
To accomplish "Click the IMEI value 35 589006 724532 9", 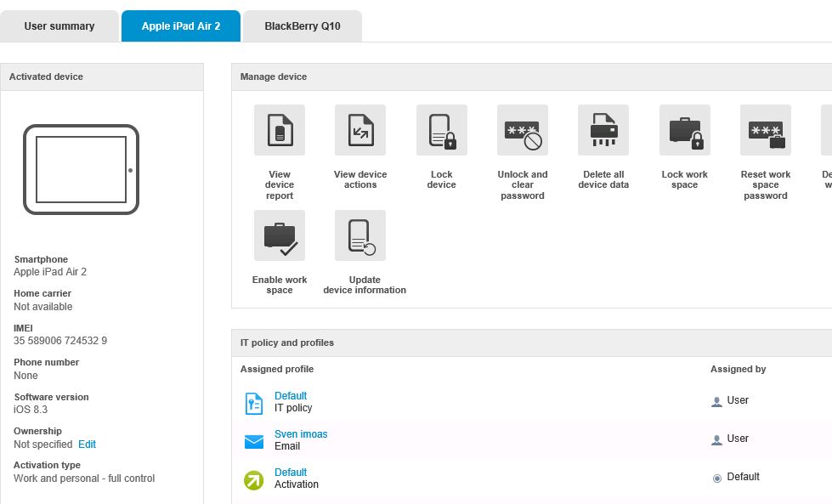I will pyautogui.click(x=60, y=341).
